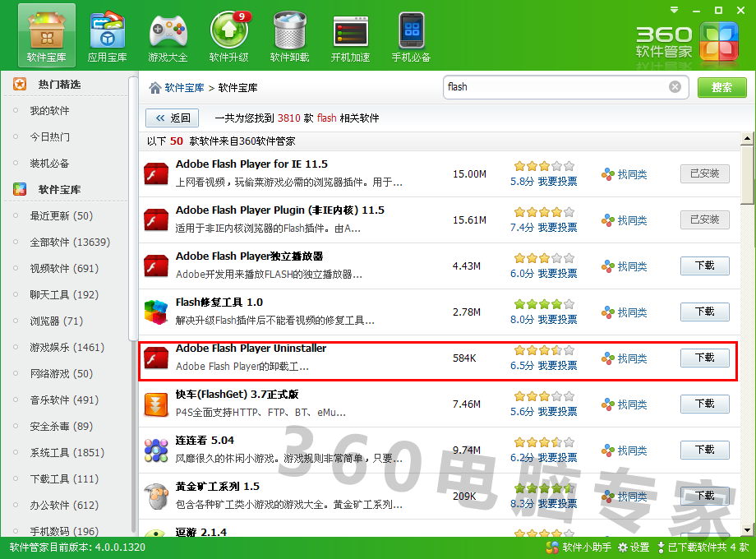Click the 黄金矿工系列 miner icon
The width and height of the screenshot is (756, 559).
[156, 497]
